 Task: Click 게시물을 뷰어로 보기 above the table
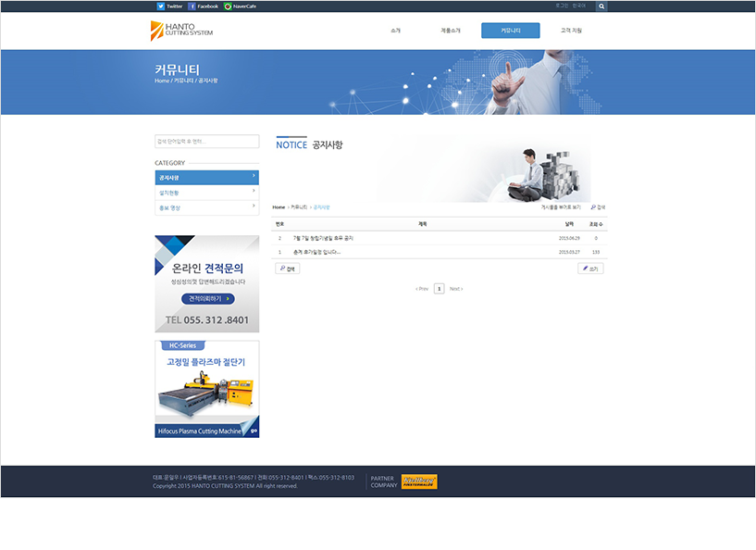point(561,207)
